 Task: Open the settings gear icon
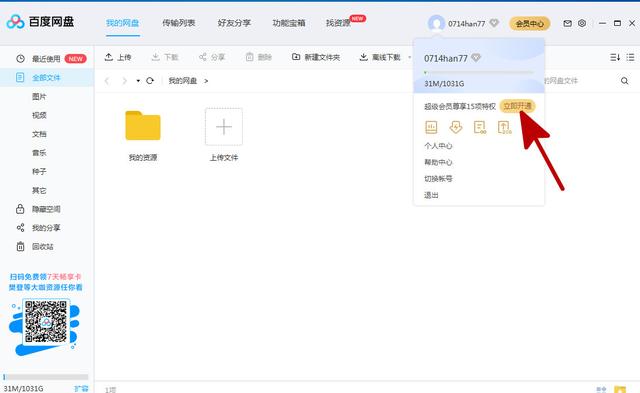[x=582, y=23]
